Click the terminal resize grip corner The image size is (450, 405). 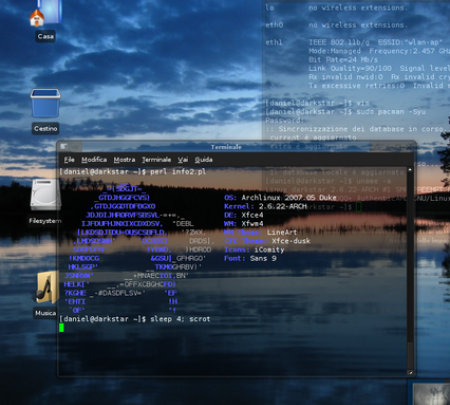[x=410, y=373]
